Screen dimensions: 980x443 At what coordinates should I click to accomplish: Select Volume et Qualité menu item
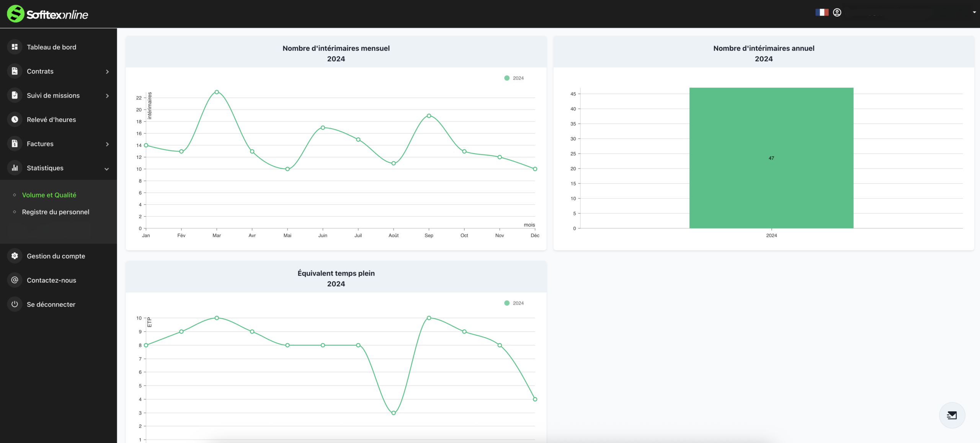[x=49, y=195]
